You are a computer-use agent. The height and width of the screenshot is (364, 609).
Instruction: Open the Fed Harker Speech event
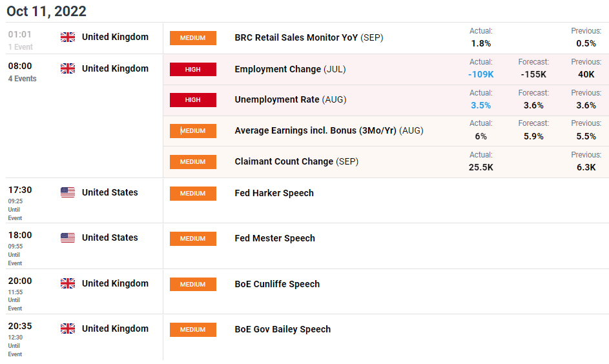(274, 193)
